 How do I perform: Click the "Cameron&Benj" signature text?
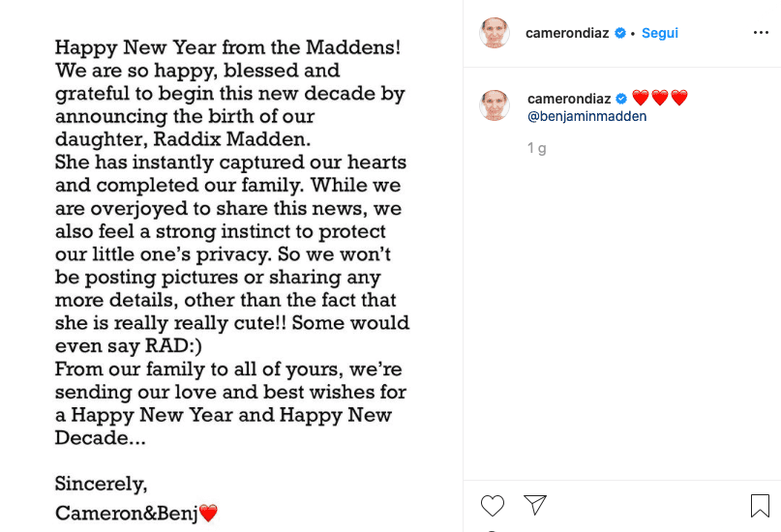pos(126,514)
